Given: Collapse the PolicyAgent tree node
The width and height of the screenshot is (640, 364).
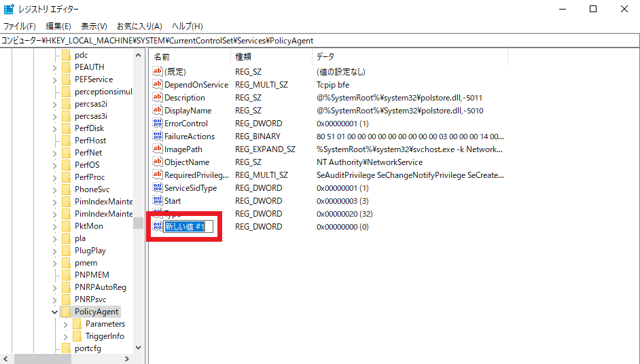Looking at the screenshot, I should coord(55,312).
